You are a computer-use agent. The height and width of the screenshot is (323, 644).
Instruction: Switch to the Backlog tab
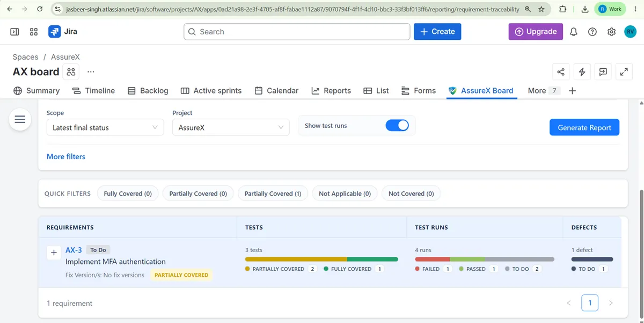(148, 91)
